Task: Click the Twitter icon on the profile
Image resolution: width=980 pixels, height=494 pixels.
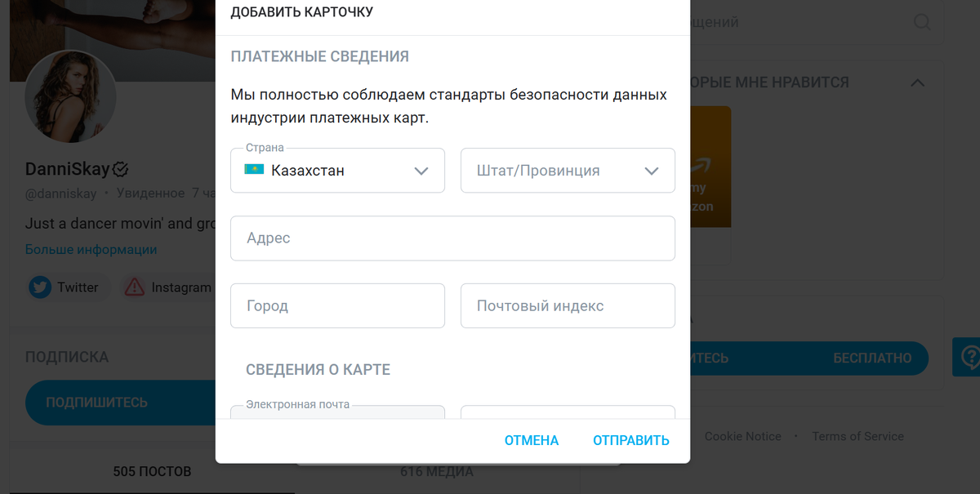Action: click(40, 287)
